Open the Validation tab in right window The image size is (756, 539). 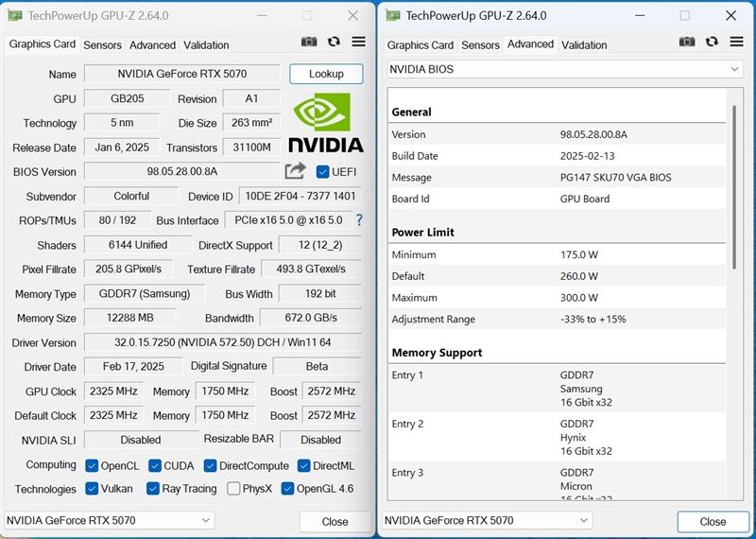[x=584, y=45]
